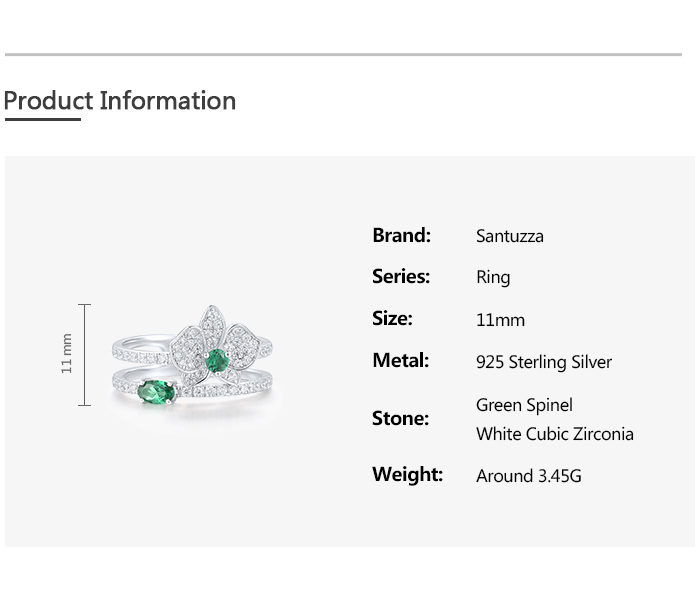Select the Size label
Screen dimensions: 700x607
(x=392, y=319)
